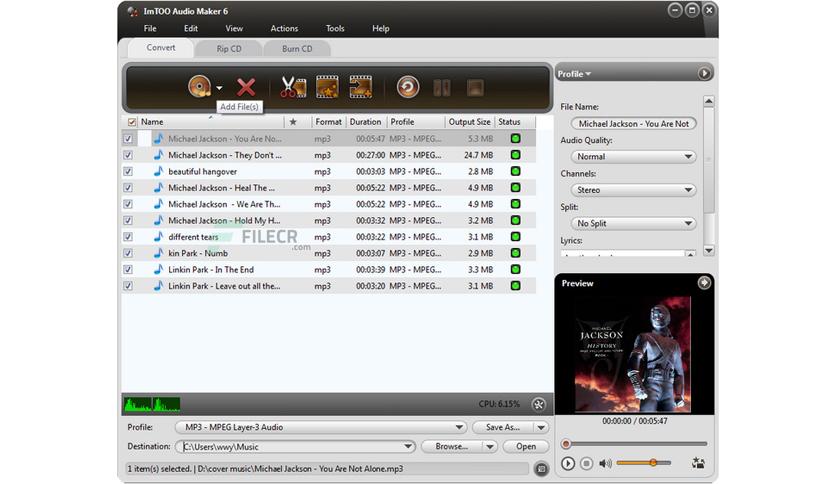Open the Save As arrow dropdown
This screenshot has width=836, height=484.
point(541,427)
